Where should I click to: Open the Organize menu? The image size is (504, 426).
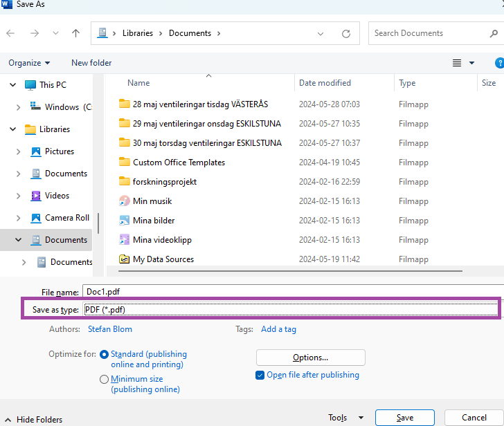click(x=29, y=63)
